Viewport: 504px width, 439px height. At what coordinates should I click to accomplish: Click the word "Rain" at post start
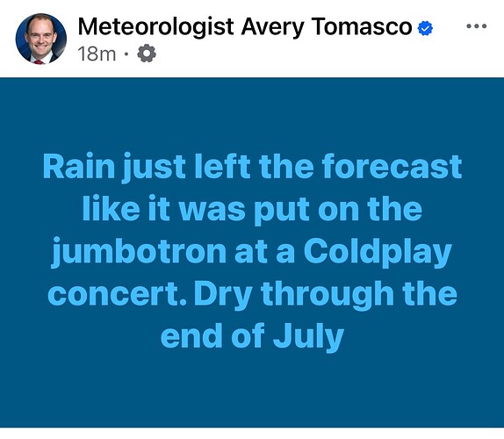coord(79,167)
